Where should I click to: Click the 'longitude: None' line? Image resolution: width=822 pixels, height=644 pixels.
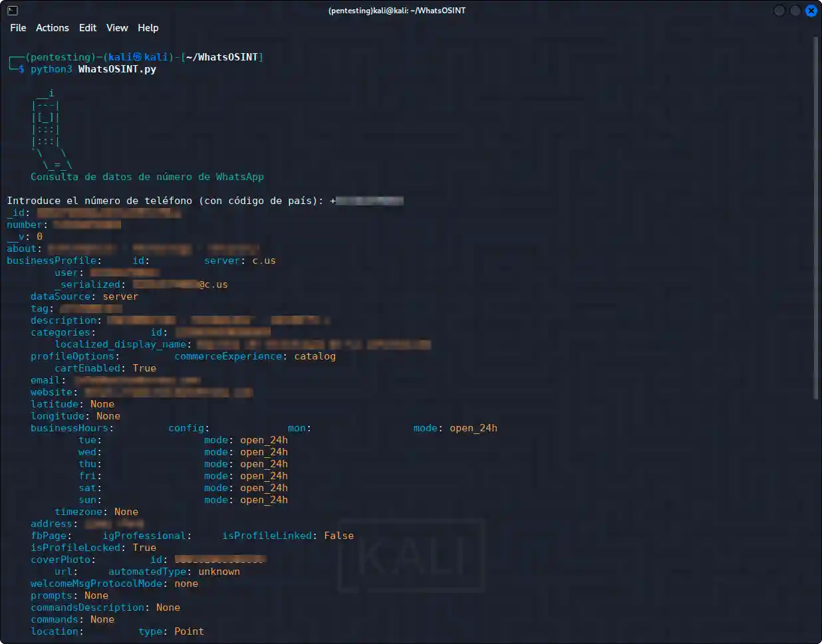76,416
